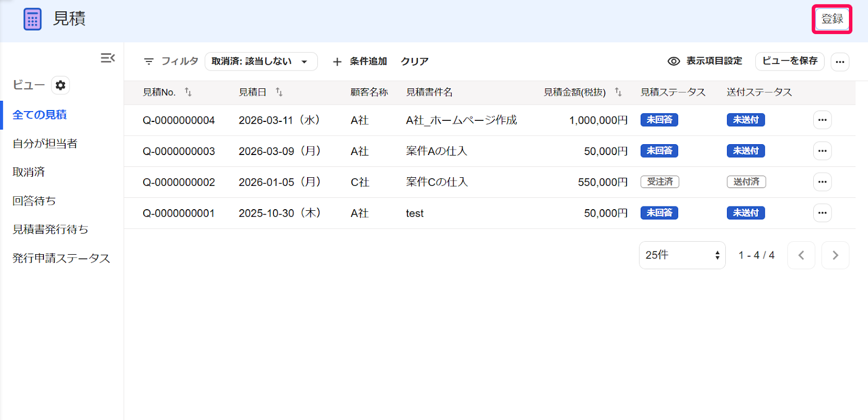The image size is (868, 420).
Task: Click the 顧客名称 column header
Action: point(369,92)
